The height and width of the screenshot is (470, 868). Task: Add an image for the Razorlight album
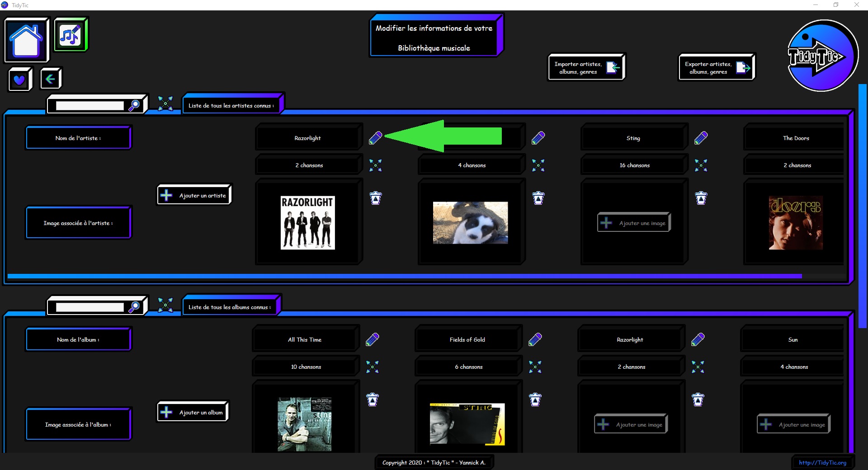point(631,424)
